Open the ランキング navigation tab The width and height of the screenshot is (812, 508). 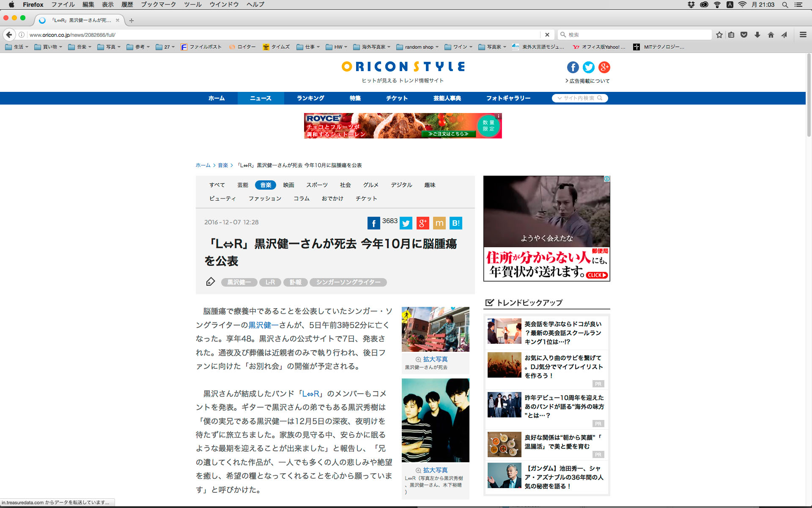point(310,98)
